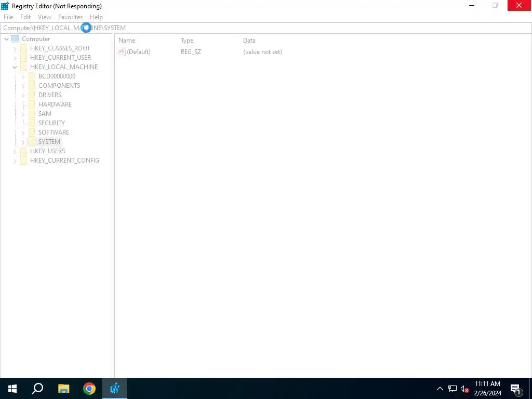Click Registry Editor taskbar button

pos(115,389)
